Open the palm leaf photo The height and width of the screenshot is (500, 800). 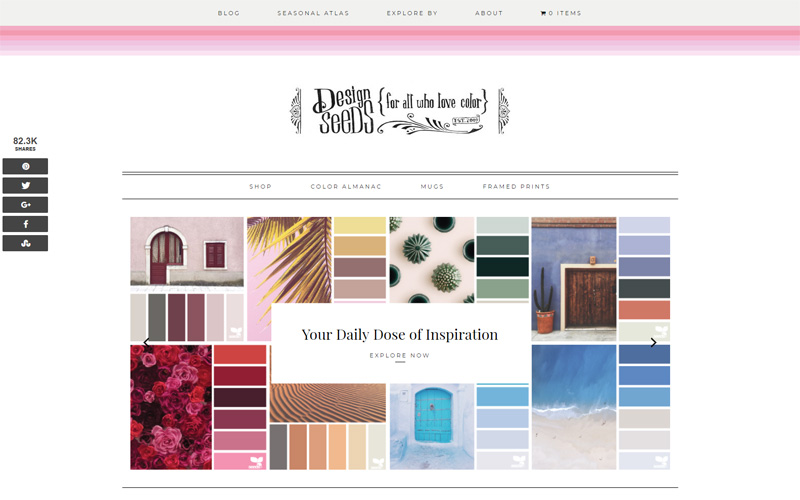tap(289, 260)
